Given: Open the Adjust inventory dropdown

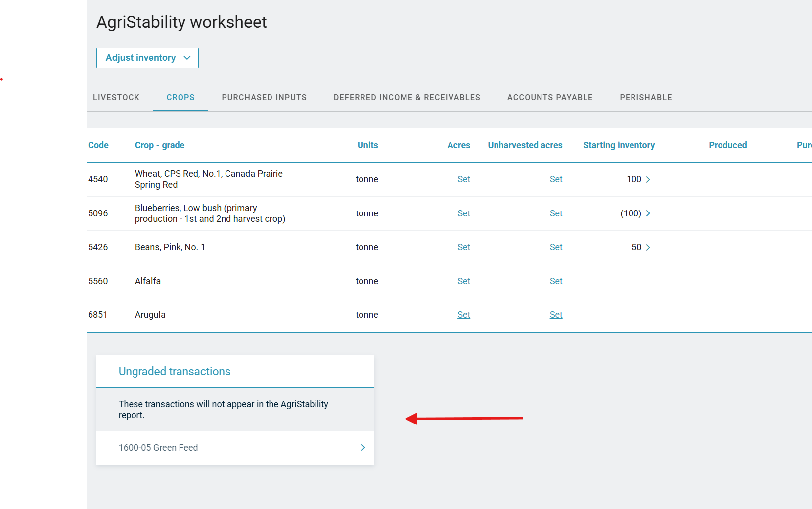Looking at the screenshot, I should coord(147,58).
